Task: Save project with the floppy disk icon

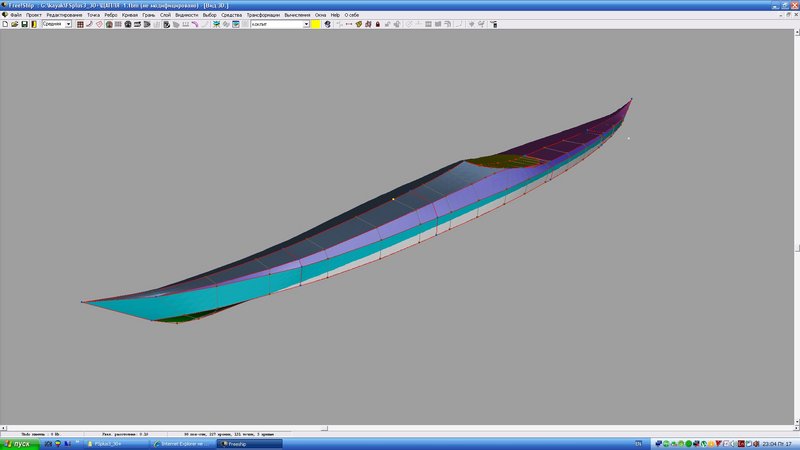Action: point(24,24)
